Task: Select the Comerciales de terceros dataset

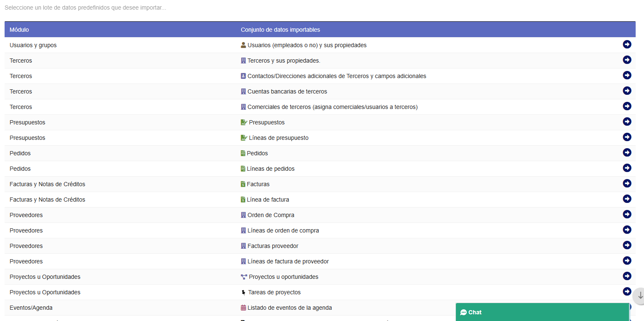Action: click(332, 106)
